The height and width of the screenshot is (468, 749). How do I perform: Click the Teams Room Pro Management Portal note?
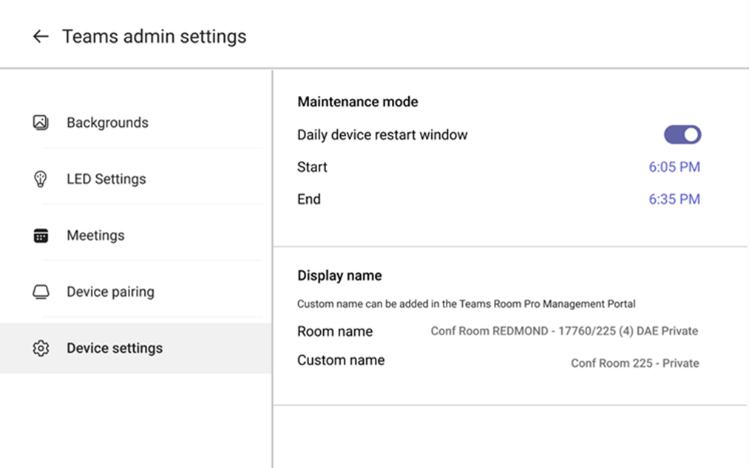pos(466,304)
